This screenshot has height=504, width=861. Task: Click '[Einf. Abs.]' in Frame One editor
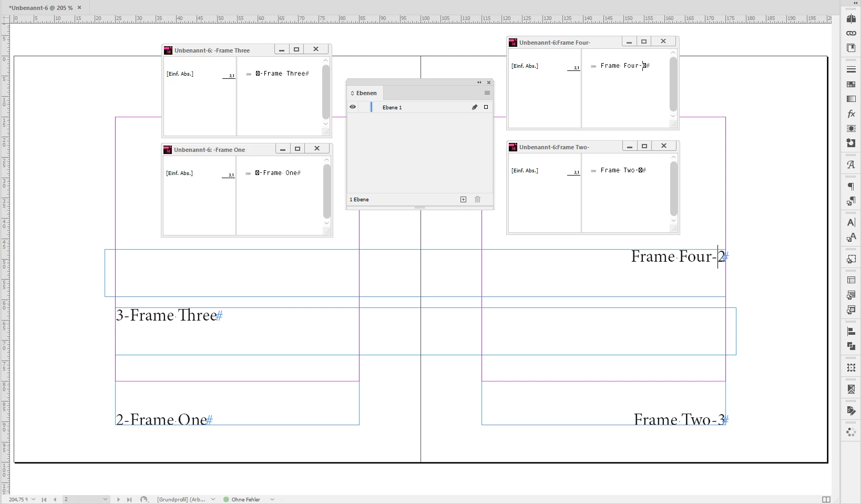coord(180,173)
